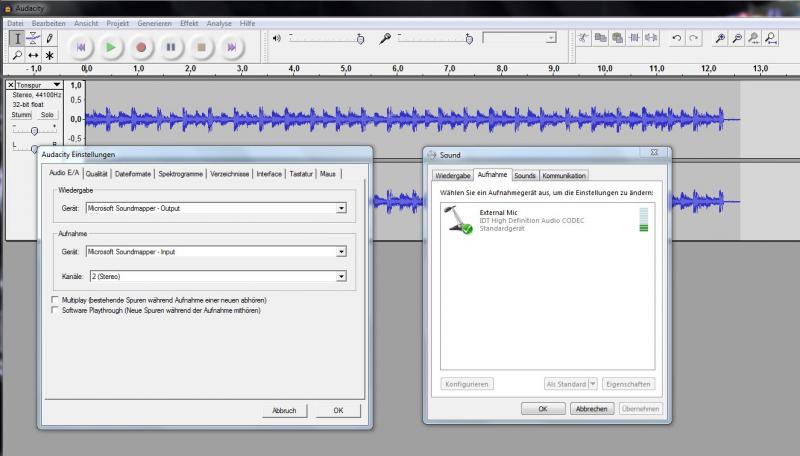Click the Undo arrow icon
The width and height of the screenshot is (800, 456).
pyautogui.click(x=677, y=38)
